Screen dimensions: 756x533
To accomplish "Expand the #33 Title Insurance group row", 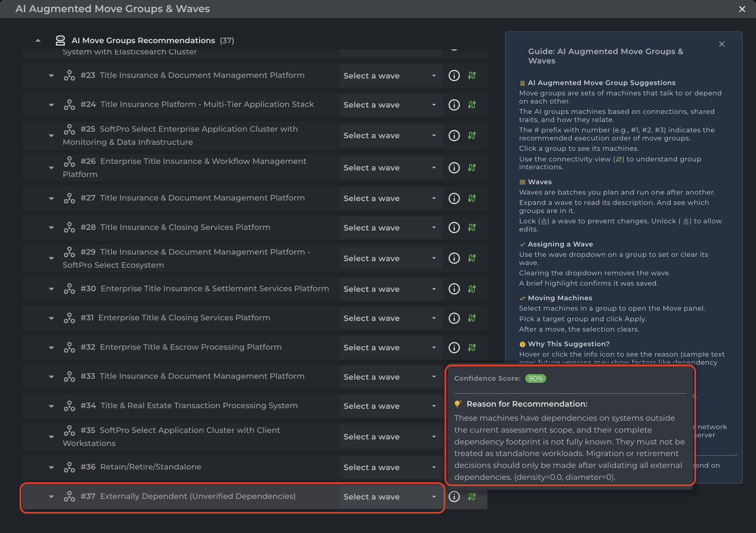I will click(x=51, y=377).
